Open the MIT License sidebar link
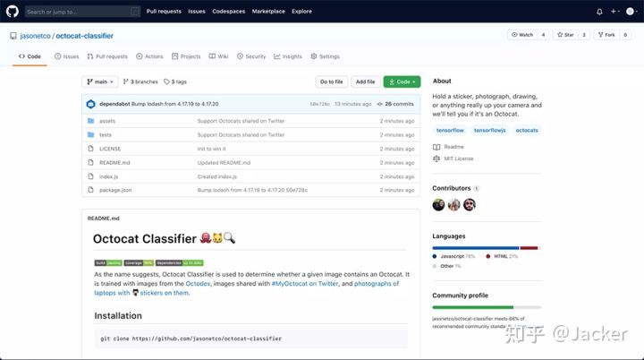The width and height of the screenshot is (644, 360). tap(453, 159)
